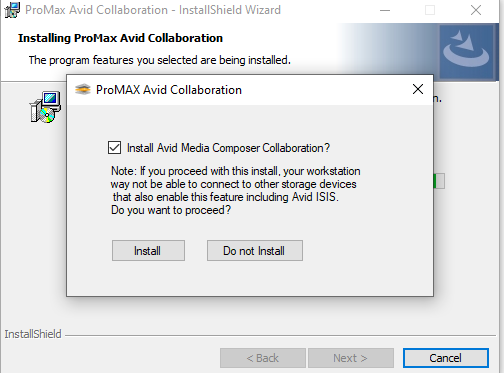Screen dimensions: 504x373
Task: Click the green installation progress bar
Action: click(x=439, y=181)
